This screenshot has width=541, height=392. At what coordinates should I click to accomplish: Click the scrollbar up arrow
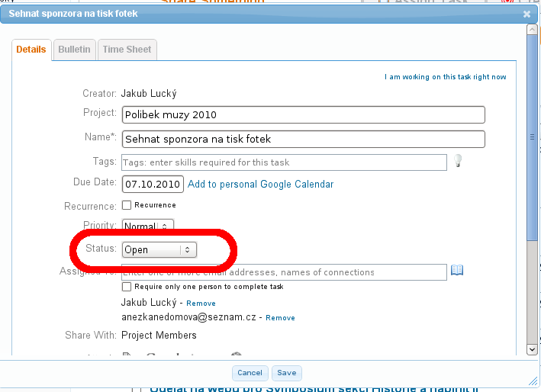tap(532, 31)
